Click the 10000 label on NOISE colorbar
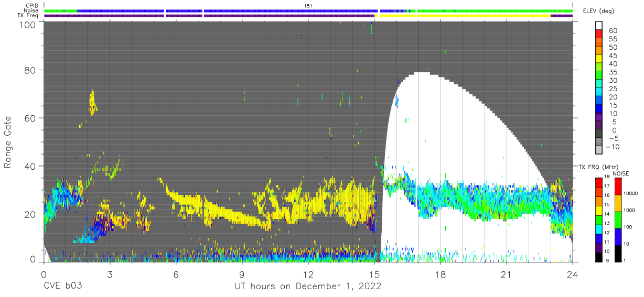This screenshot has height=297, width=644. 631,194
